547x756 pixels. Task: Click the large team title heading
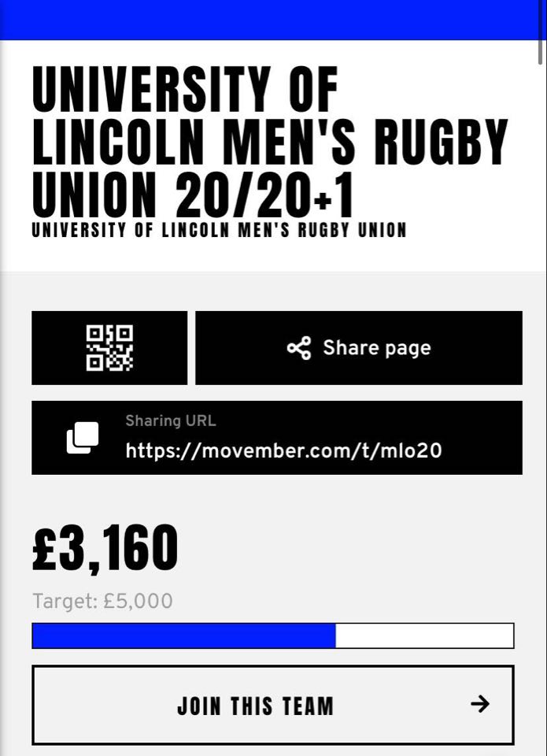(270, 141)
